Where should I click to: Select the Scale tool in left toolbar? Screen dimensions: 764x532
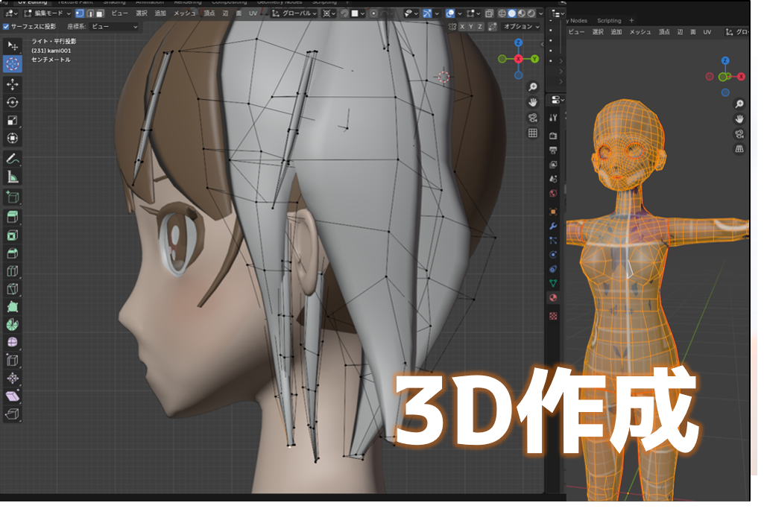click(x=12, y=120)
